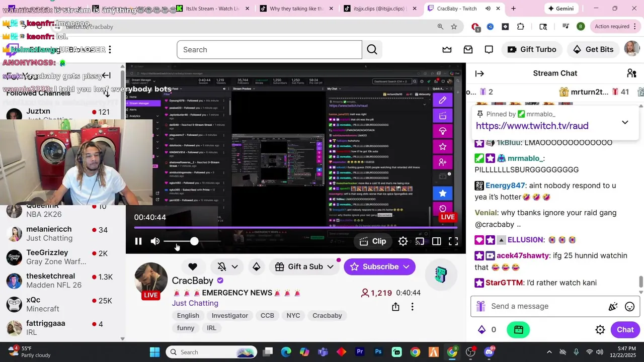The height and width of the screenshot is (362, 644).
Task: Click the purple Chat send button
Action: coord(625,330)
